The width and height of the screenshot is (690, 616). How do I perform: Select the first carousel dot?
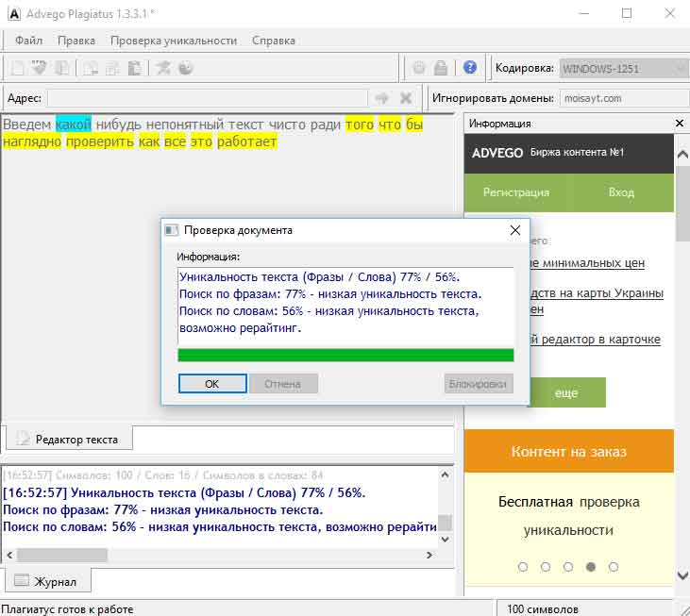pyautogui.click(x=523, y=567)
